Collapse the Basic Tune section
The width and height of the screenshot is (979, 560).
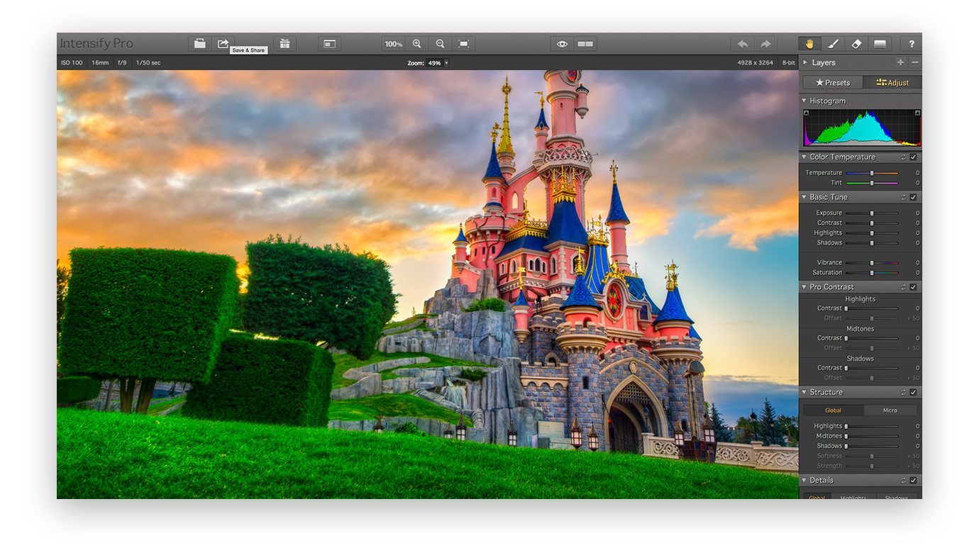804,197
